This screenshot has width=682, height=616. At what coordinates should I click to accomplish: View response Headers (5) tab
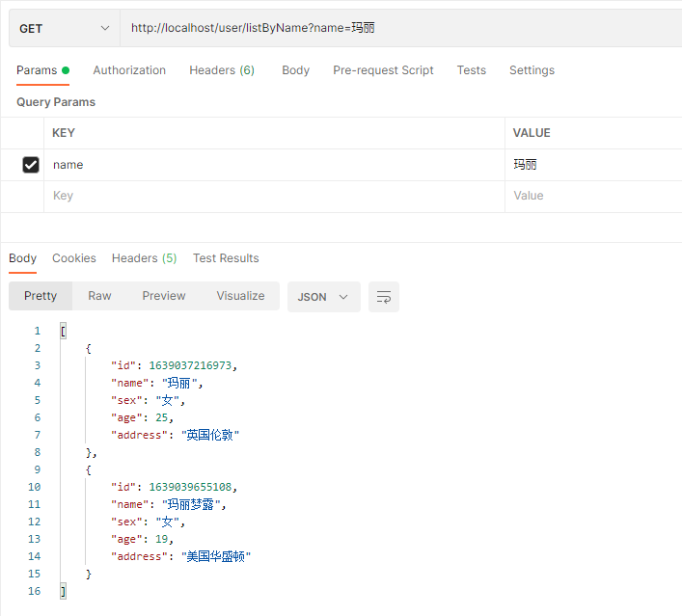tap(144, 258)
